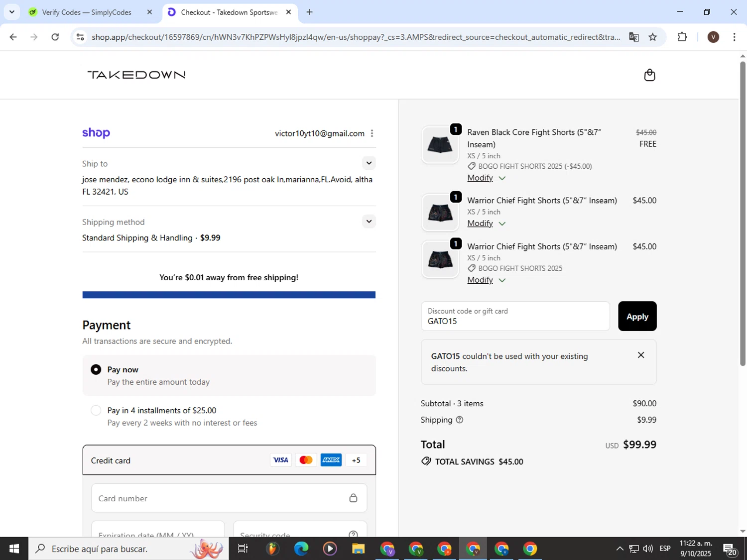Click the Windows taskbar search box
Viewport: 747px width, 560px height.
tap(128, 549)
